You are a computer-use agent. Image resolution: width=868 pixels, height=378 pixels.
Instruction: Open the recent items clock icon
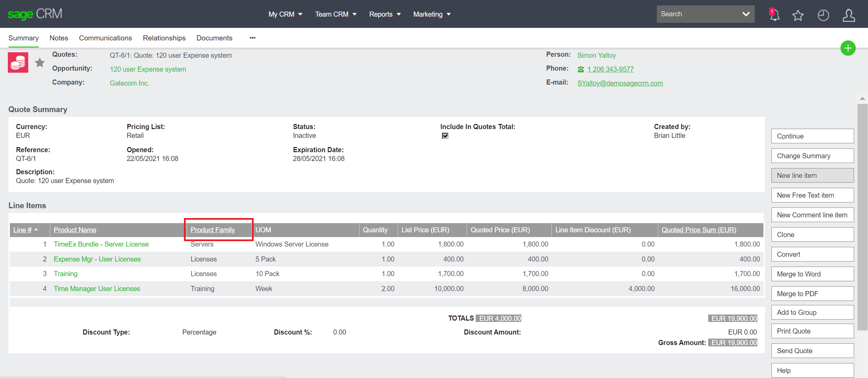823,15
